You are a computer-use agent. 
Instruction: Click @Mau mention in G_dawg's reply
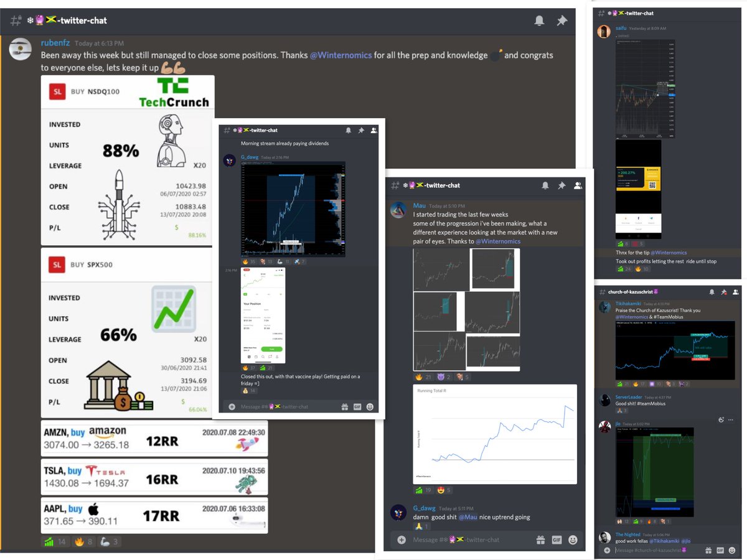(468, 517)
